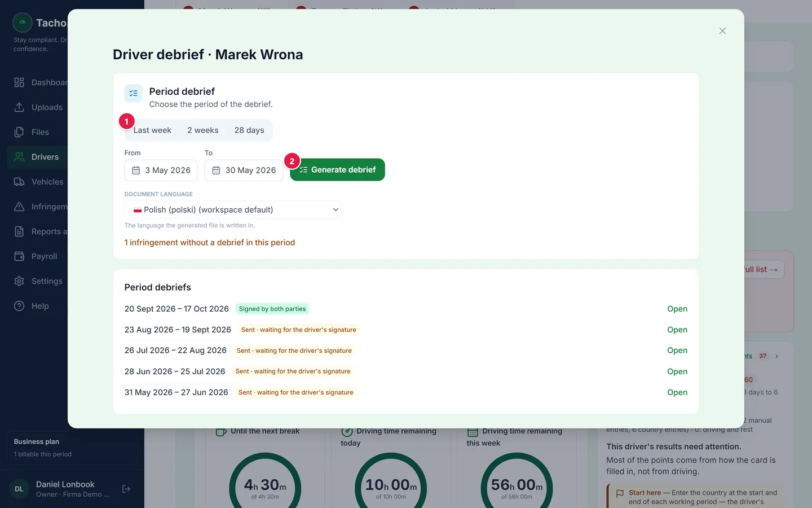Select the Drivers sidebar icon
Screen dimensions: 812x508
pyautogui.click(x=19, y=157)
